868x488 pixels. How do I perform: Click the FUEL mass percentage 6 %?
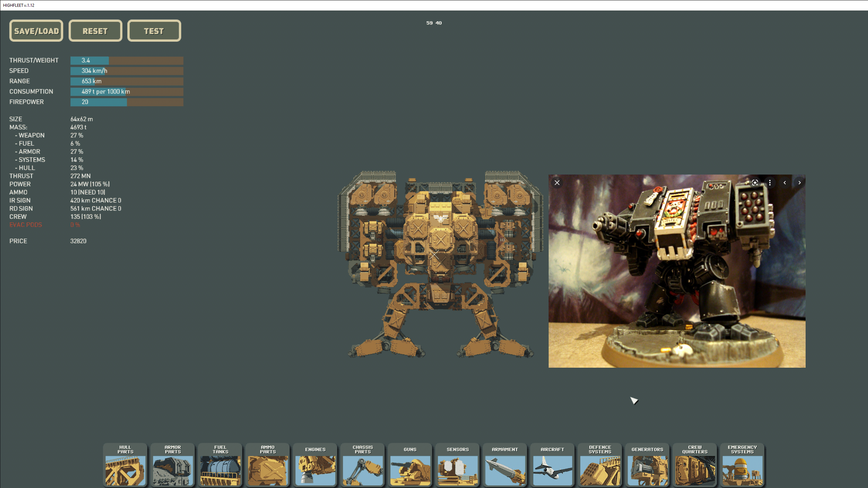pos(75,144)
